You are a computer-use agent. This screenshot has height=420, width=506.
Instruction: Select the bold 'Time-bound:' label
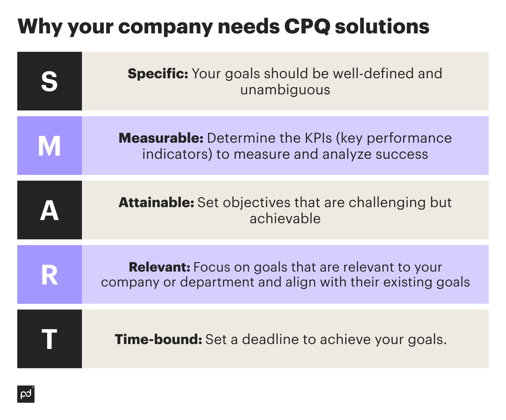[x=158, y=339]
